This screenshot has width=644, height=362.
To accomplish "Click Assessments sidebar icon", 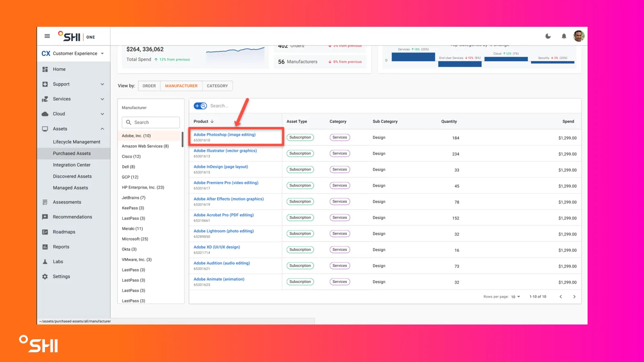I will coord(45,202).
